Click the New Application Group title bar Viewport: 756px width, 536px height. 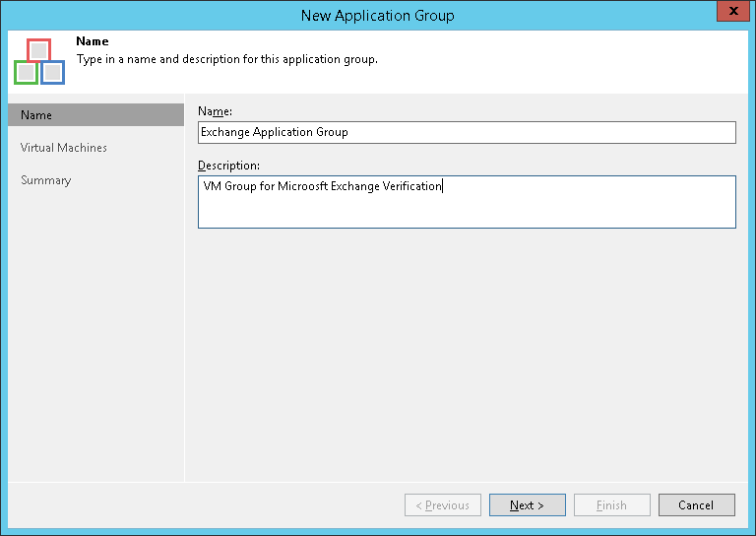tap(378, 15)
